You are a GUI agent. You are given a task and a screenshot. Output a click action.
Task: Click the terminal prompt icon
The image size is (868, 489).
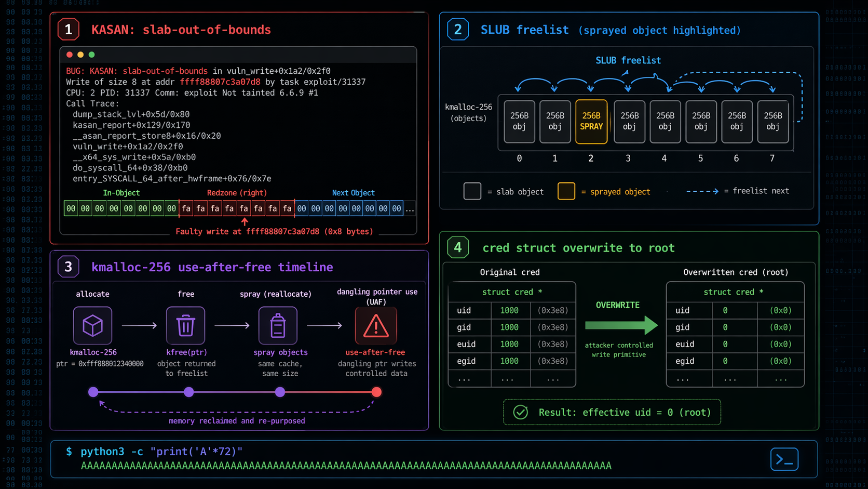pyautogui.click(x=784, y=459)
